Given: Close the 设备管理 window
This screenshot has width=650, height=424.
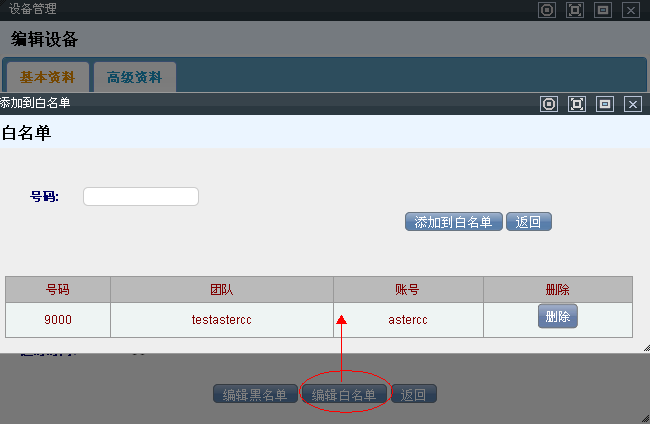Looking at the screenshot, I should [630, 10].
